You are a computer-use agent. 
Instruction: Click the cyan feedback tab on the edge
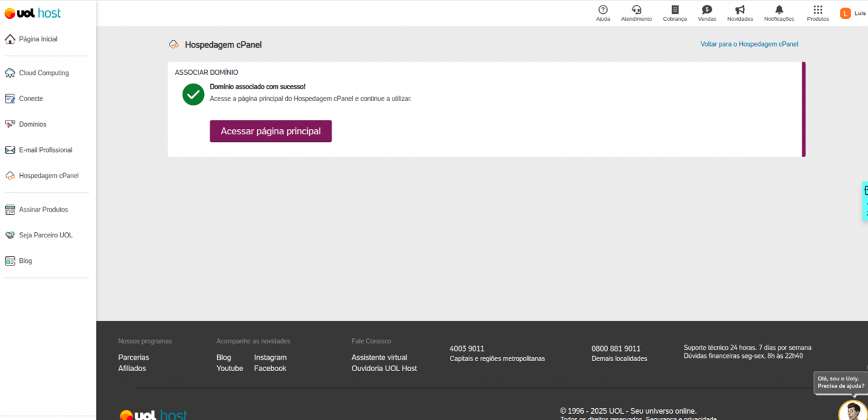pyautogui.click(x=865, y=199)
